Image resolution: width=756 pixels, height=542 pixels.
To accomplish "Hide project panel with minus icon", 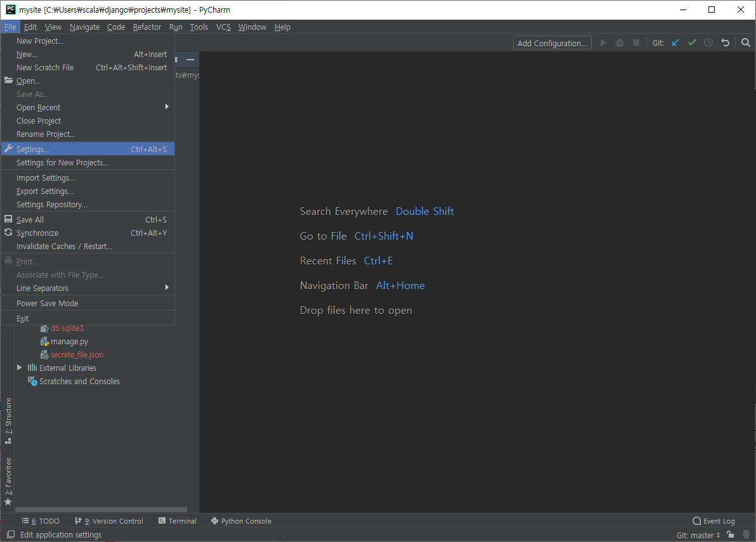I will point(190,60).
